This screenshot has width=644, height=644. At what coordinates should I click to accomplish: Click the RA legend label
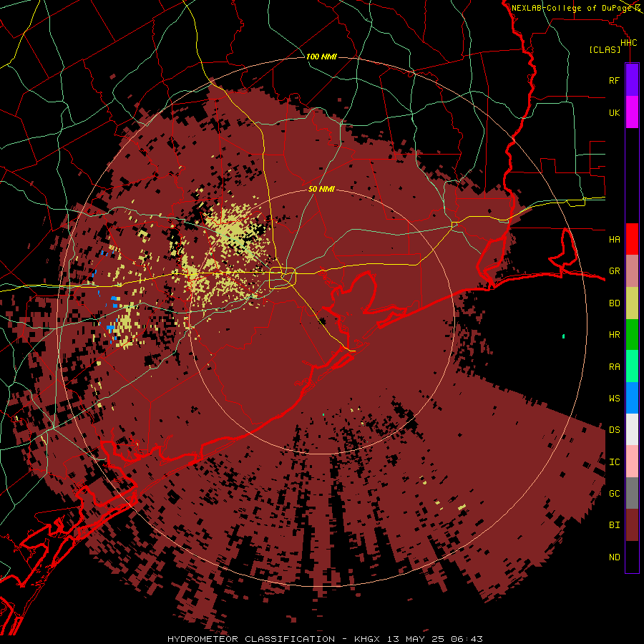(x=615, y=366)
